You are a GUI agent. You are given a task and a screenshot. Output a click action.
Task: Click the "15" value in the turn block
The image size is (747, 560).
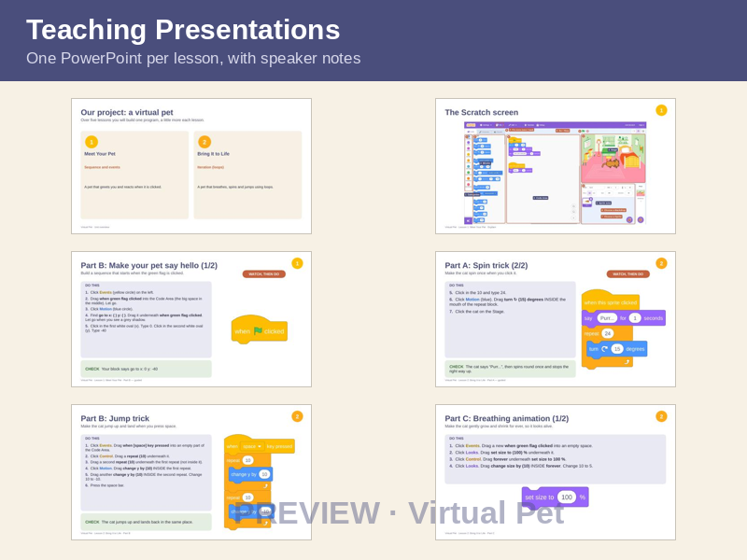tap(617, 349)
